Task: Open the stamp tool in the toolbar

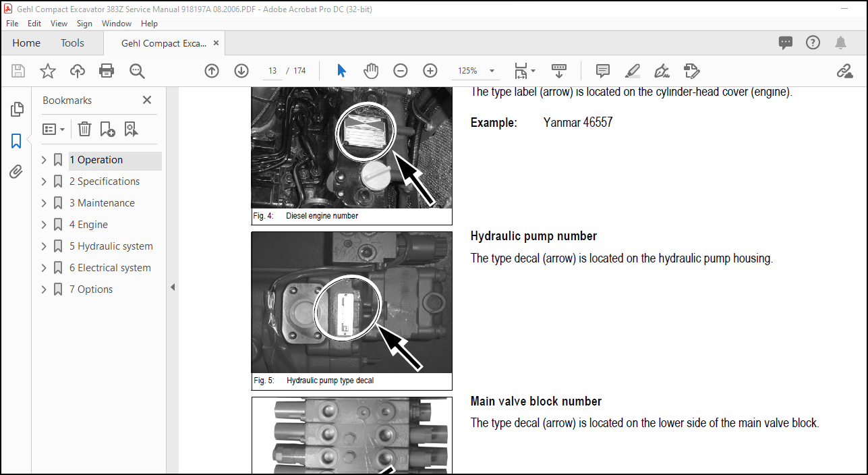Action: point(691,71)
